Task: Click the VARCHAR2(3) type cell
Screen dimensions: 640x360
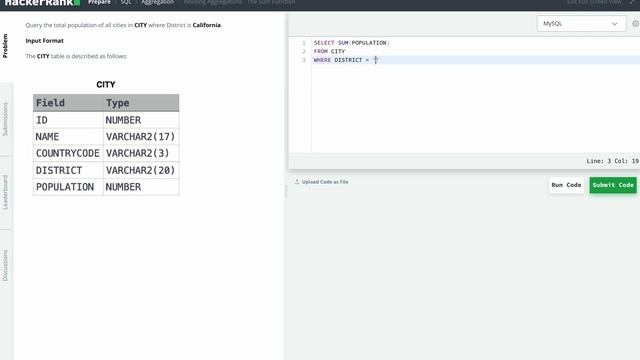Action: tap(141, 153)
